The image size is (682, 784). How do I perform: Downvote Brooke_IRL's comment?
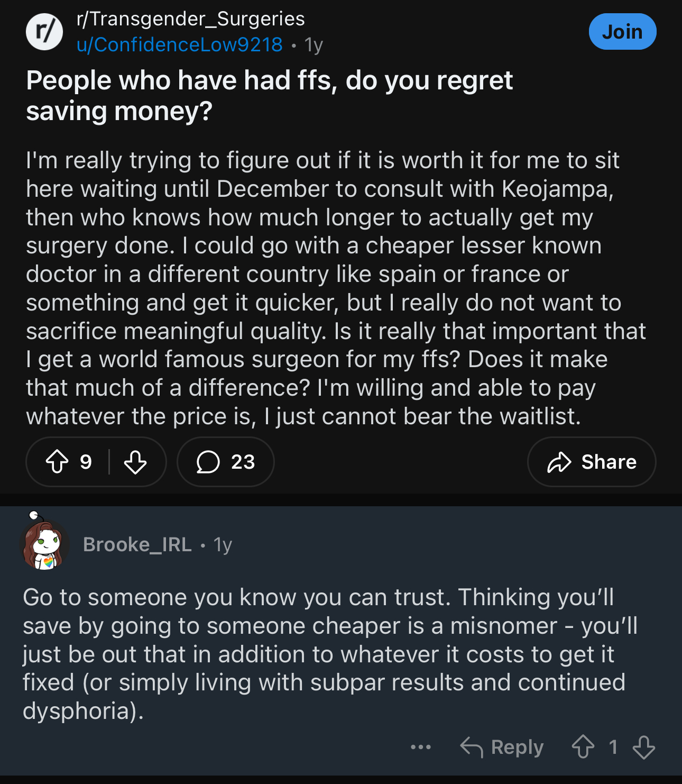tap(643, 747)
